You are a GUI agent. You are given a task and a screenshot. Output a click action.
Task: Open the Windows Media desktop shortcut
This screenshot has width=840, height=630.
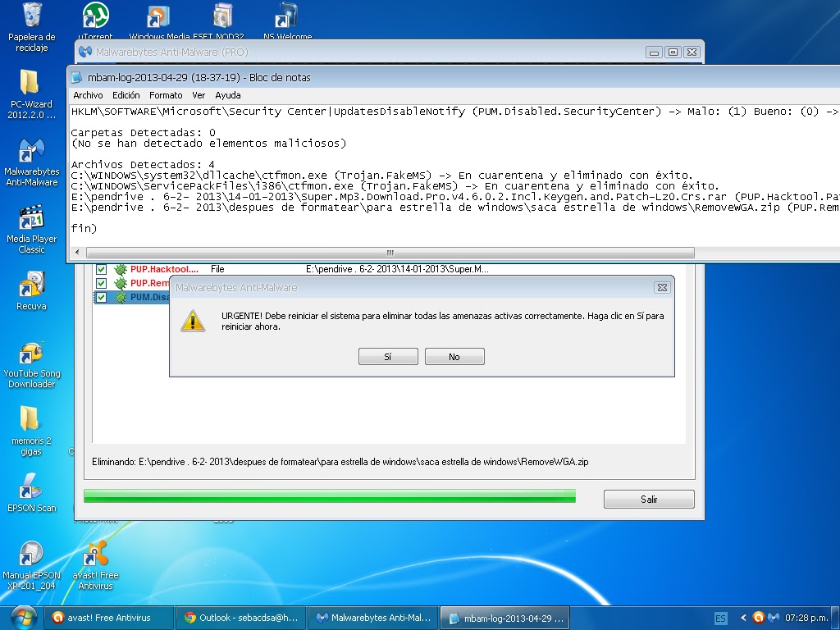(157, 21)
